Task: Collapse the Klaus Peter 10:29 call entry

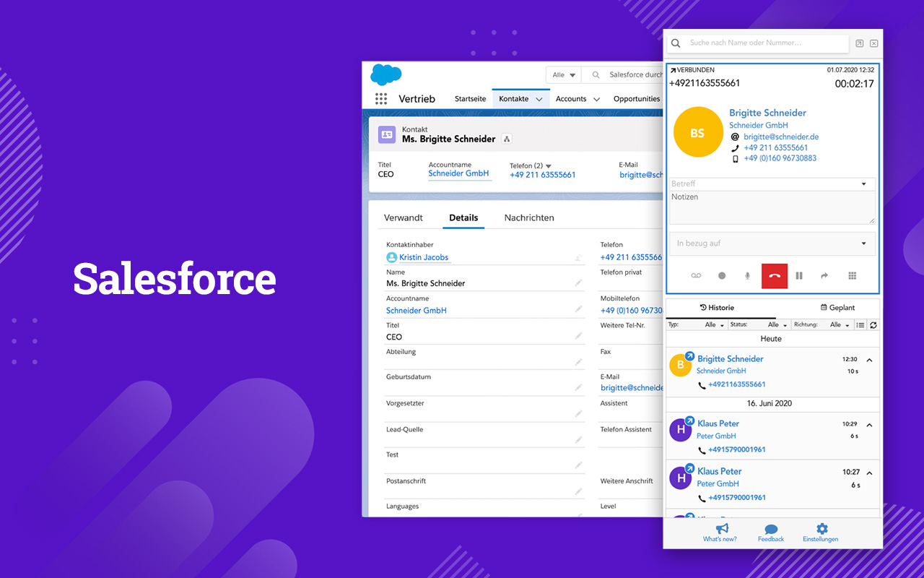Action: point(869,425)
